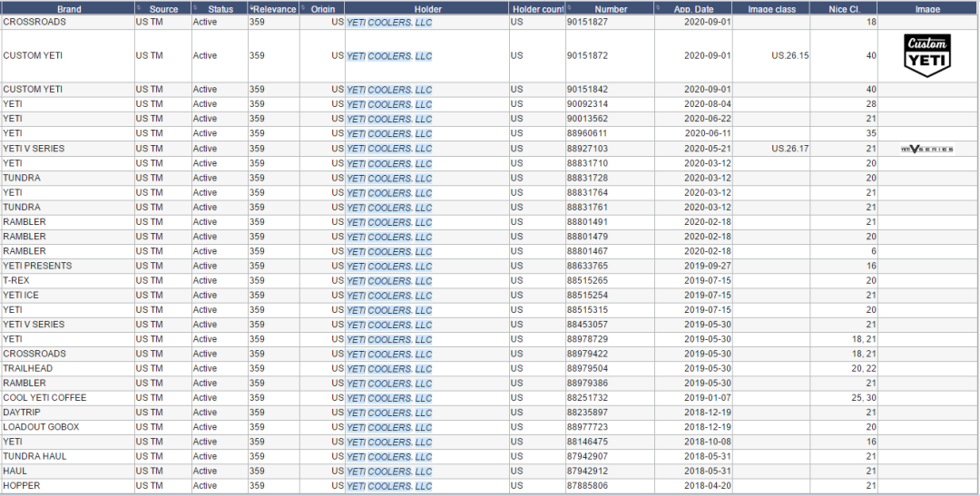Select the YETI ICE brand cell
The width and height of the screenshot is (980, 496).
pyautogui.click(x=67, y=296)
